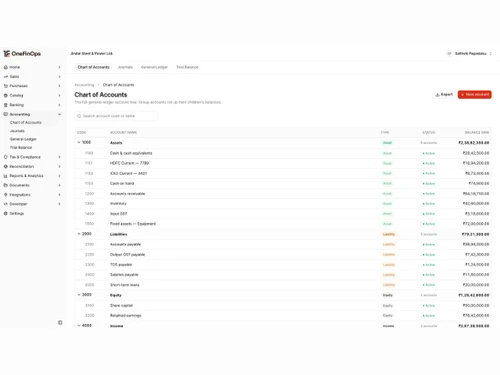The image size is (500, 375).
Task: Click the Purchases cart icon
Action: (6, 86)
